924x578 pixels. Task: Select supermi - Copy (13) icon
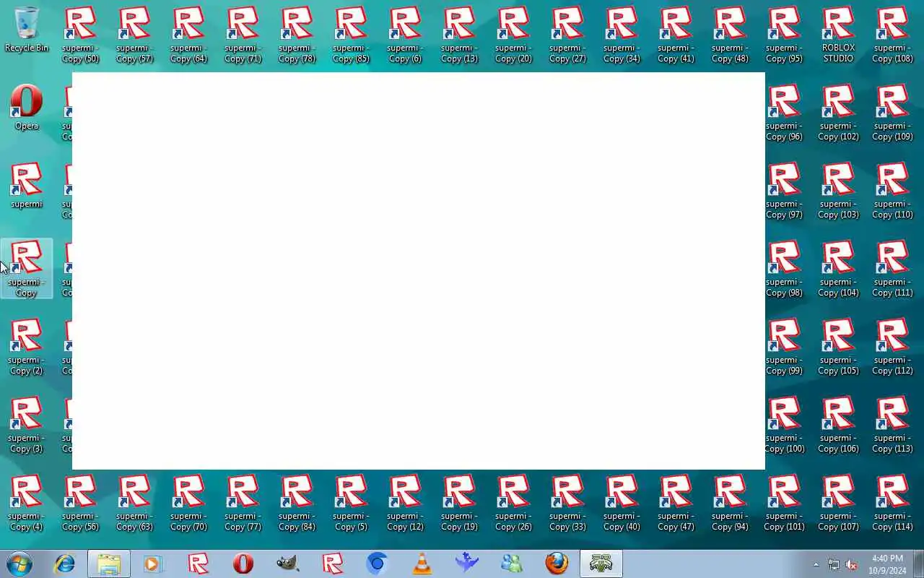click(459, 35)
